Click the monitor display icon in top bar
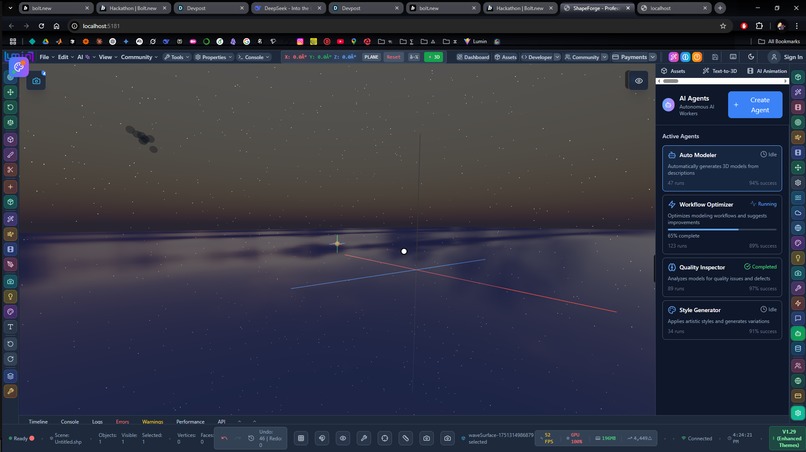The width and height of the screenshot is (806, 452). point(733,57)
